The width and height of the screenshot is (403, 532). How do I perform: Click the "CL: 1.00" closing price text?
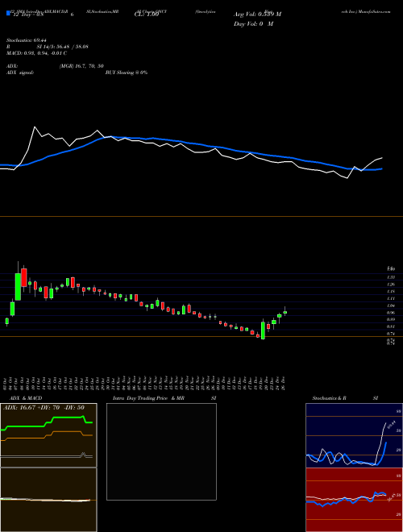147,15
